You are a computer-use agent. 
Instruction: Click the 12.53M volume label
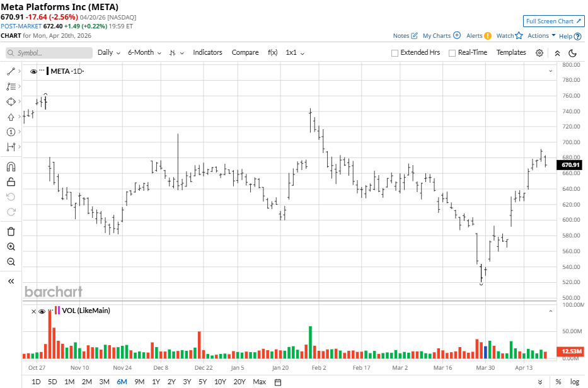pyautogui.click(x=570, y=351)
